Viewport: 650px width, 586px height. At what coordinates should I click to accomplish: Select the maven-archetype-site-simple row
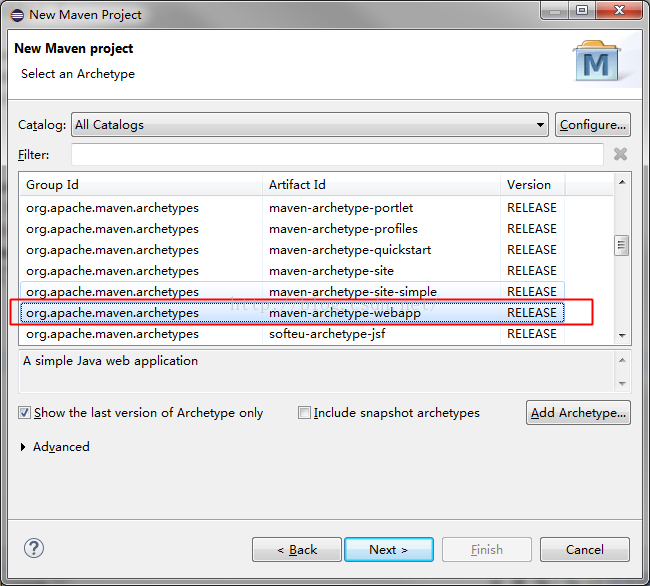[292, 292]
